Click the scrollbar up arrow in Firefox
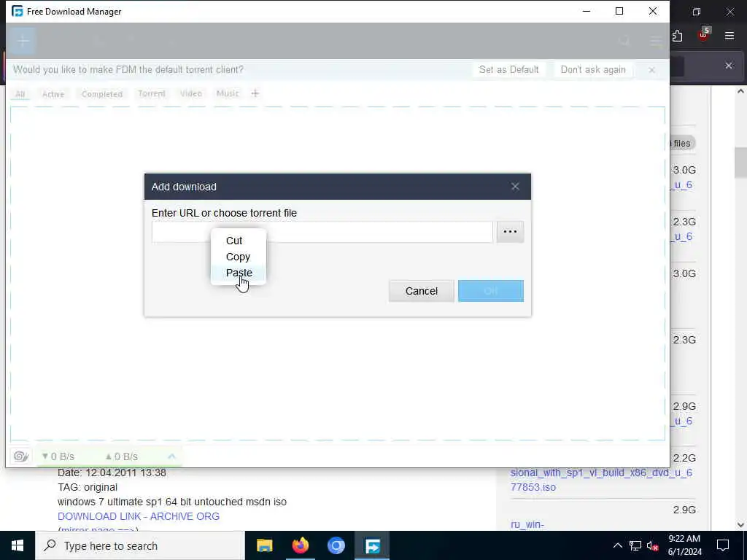747x560 pixels. pos(740,91)
